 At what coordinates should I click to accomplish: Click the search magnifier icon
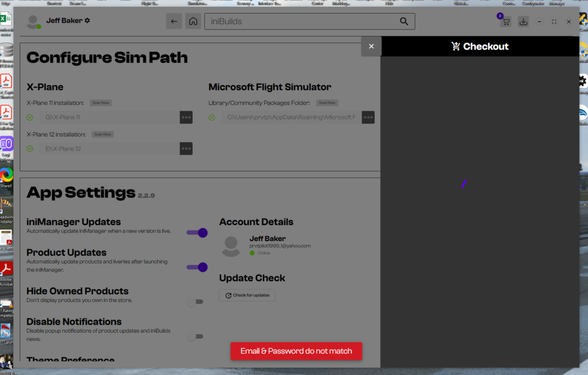tap(404, 22)
